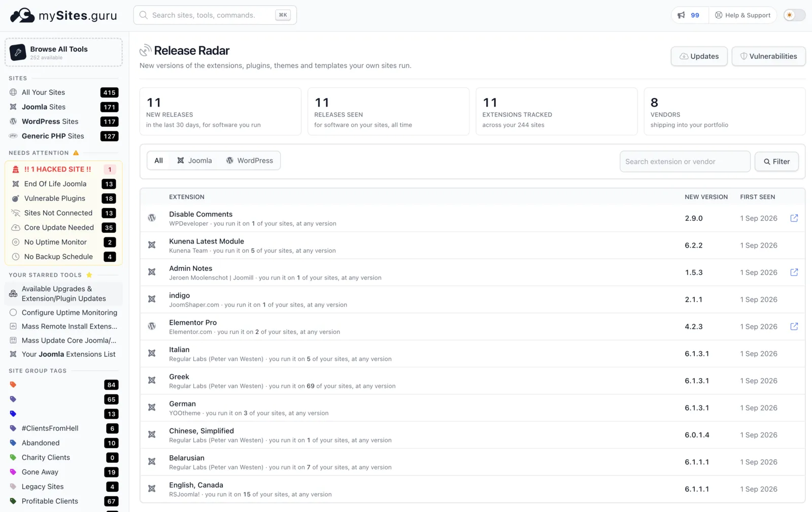Click the Filter button
The width and height of the screenshot is (812, 512).
tap(776, 161)
